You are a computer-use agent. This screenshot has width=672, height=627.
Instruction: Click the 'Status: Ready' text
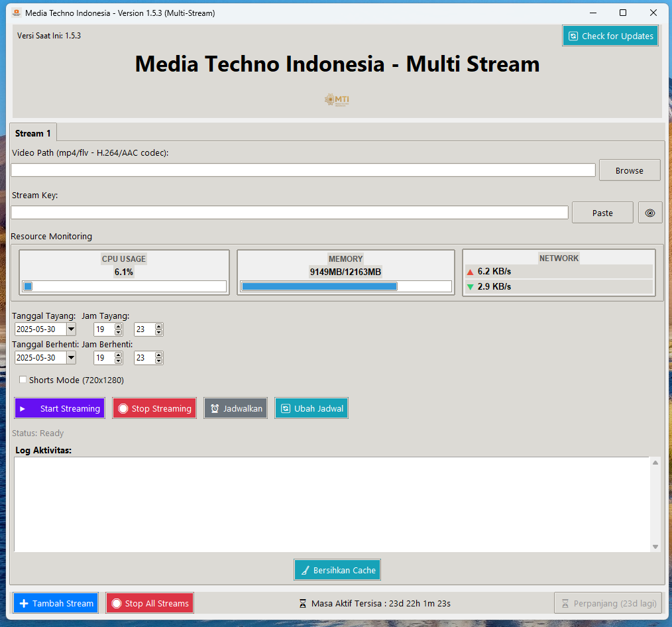click(x=38, y=433)
